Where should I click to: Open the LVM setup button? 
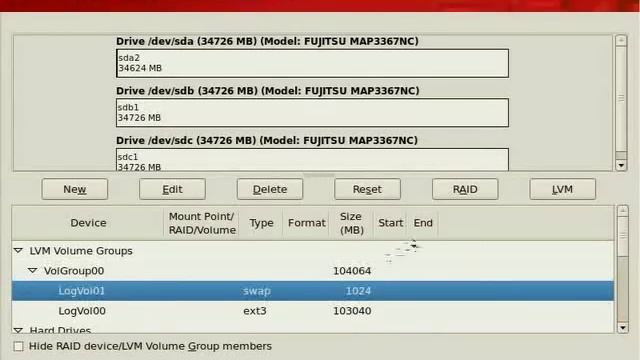tap(562, 189)
